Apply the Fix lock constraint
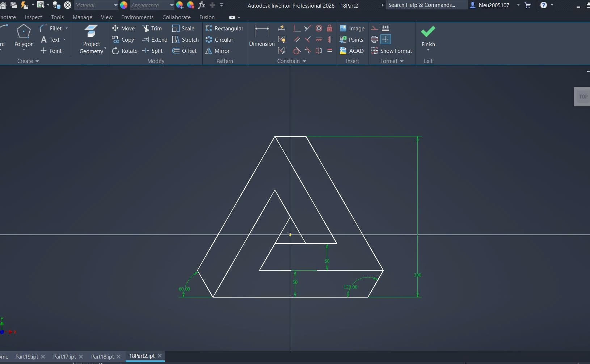 pos(329,28)
